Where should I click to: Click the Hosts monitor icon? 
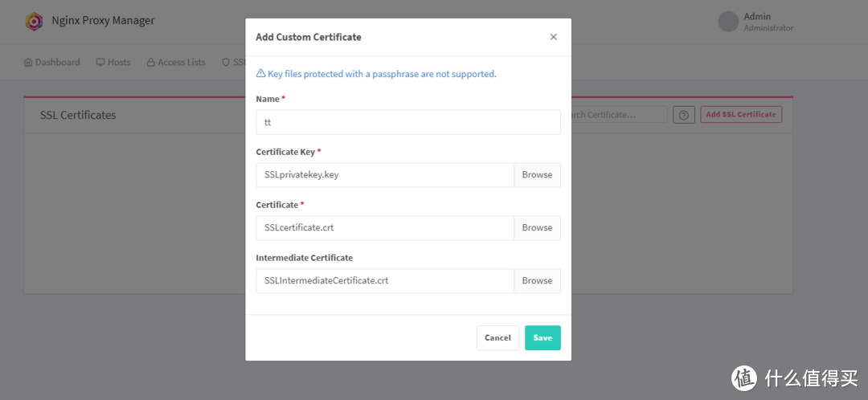100,62
